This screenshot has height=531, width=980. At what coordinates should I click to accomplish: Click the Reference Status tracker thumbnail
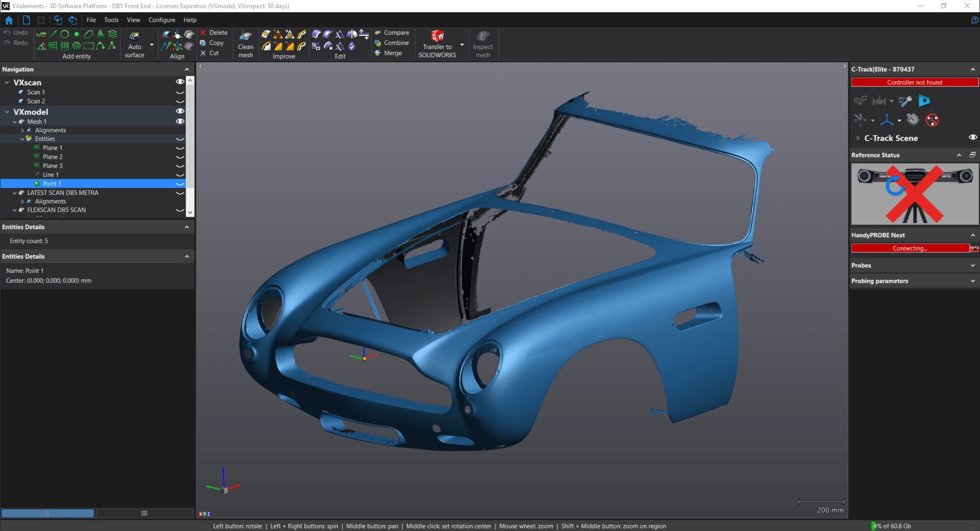click(915, 194)
